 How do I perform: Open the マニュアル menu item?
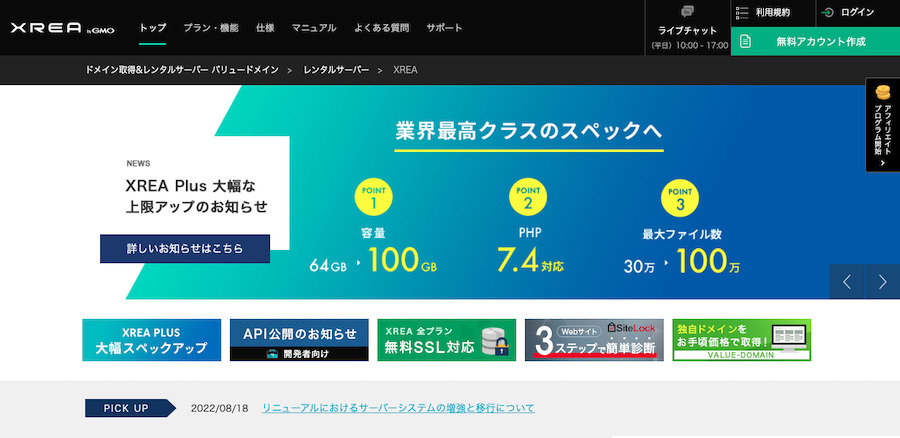(314, 28)
